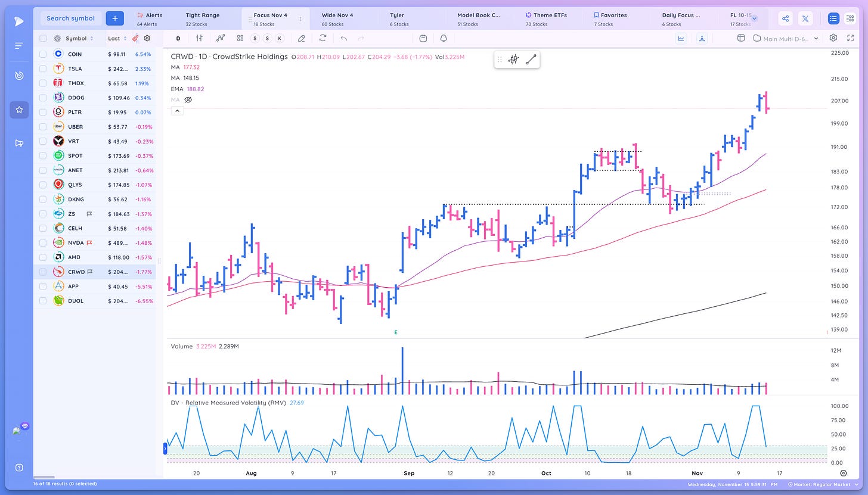868x495 pixels.
Task: Click the RMV panel left edge handle
Action: tap(165, 449)
